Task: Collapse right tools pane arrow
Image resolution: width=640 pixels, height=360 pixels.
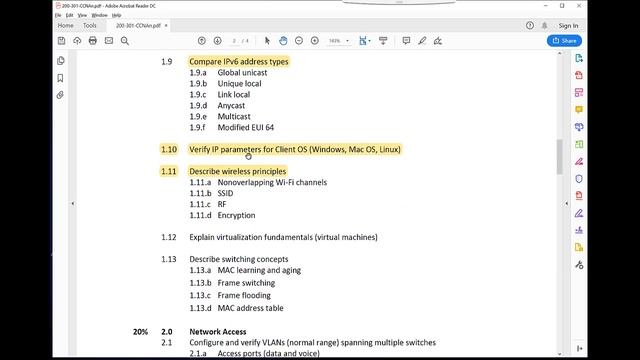Action: 567,203
